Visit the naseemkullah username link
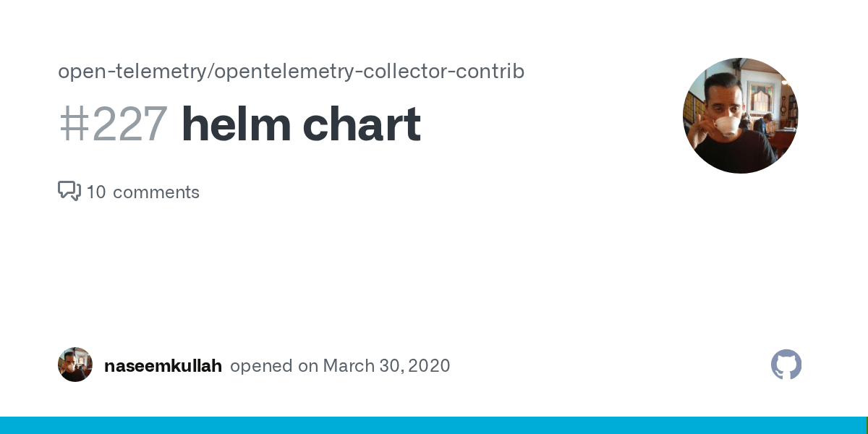 [163, 365]
